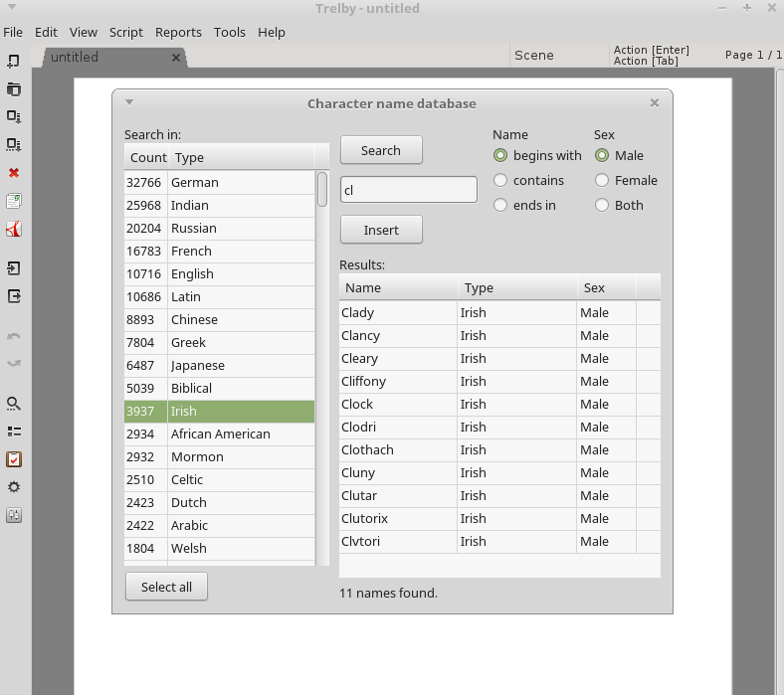Close the Character name database dialog
This screenshot has width=784, height=695.
(x=655, y=103)
